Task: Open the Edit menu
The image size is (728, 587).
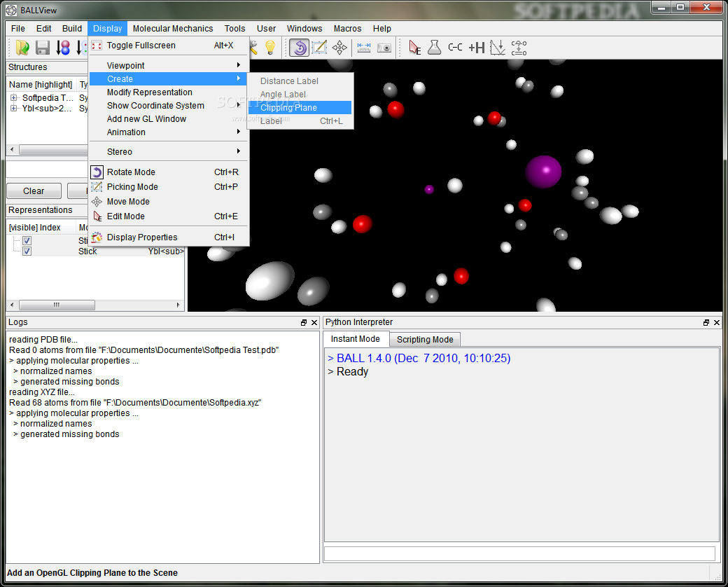Action: click(43, 28)
